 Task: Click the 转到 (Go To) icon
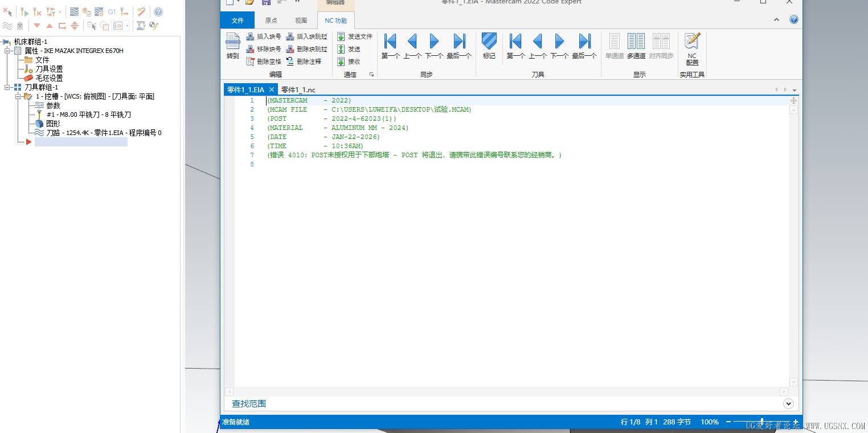[x=232, y=47]
